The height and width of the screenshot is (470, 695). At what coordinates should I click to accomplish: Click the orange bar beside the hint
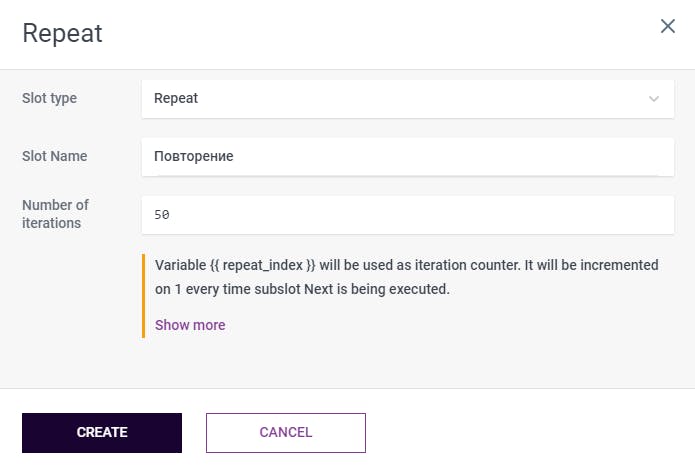144,295
